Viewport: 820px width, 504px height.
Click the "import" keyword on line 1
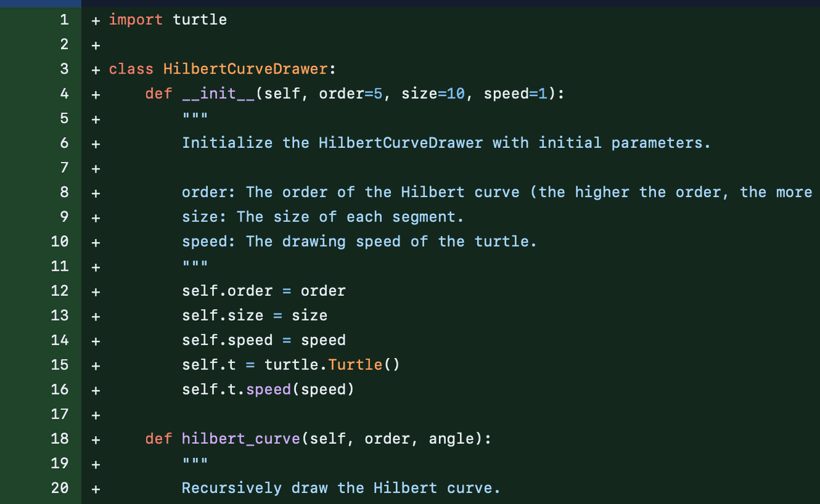click(135, 20)
